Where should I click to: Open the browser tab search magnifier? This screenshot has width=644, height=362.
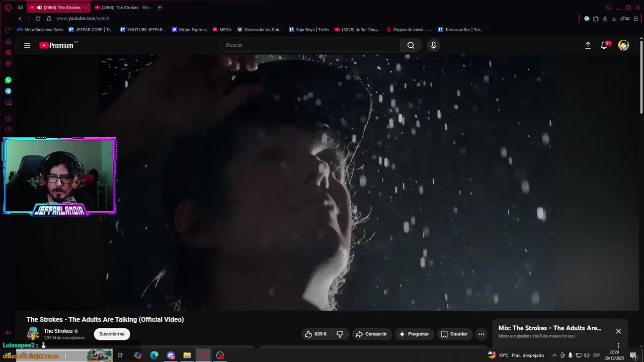coord(608,8)
